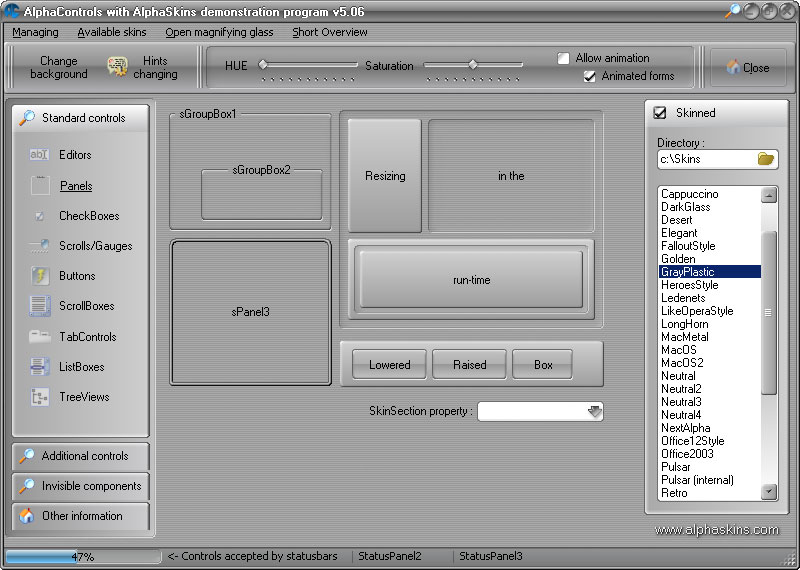
Task: Enable the Allow animation checkbox
Action: [x=563, y=58]
